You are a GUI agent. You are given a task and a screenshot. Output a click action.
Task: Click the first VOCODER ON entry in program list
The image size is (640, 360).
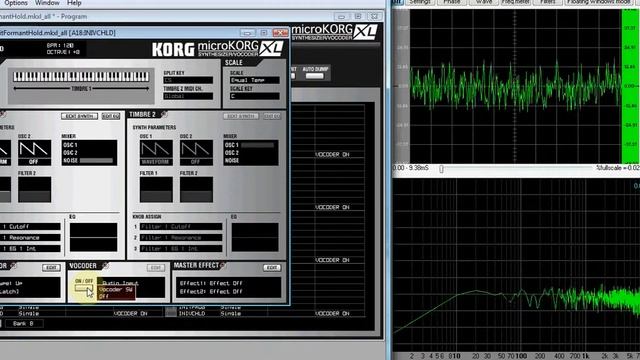coord(332,155)
